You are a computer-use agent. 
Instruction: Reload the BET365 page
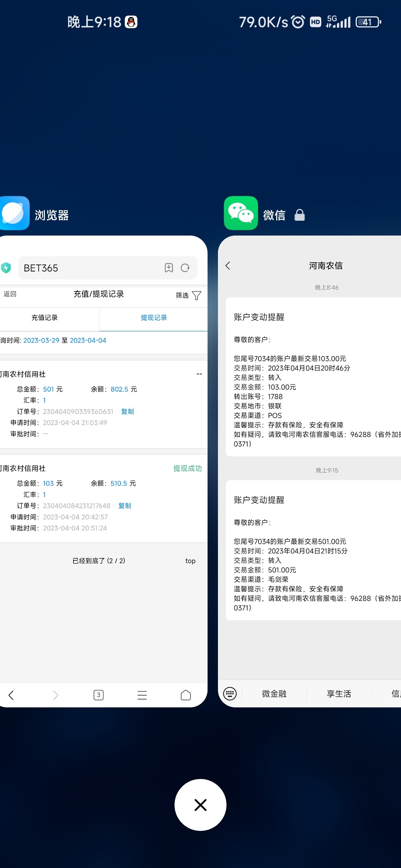[185, 268]
